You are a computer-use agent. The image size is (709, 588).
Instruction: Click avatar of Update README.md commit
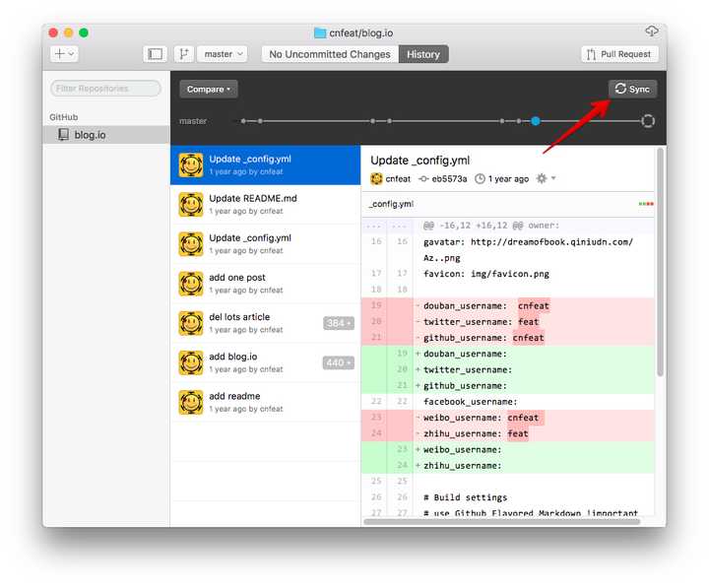coord(191,205)
